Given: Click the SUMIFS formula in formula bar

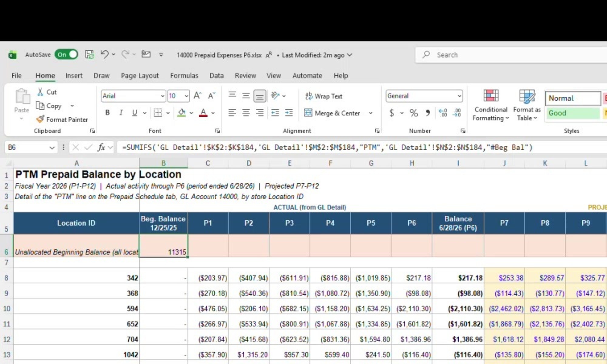Looking at the screenshot, I should [x=327, y=147].
